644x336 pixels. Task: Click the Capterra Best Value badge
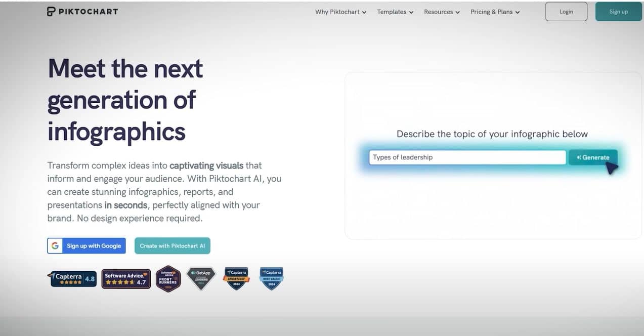[272, 279]
